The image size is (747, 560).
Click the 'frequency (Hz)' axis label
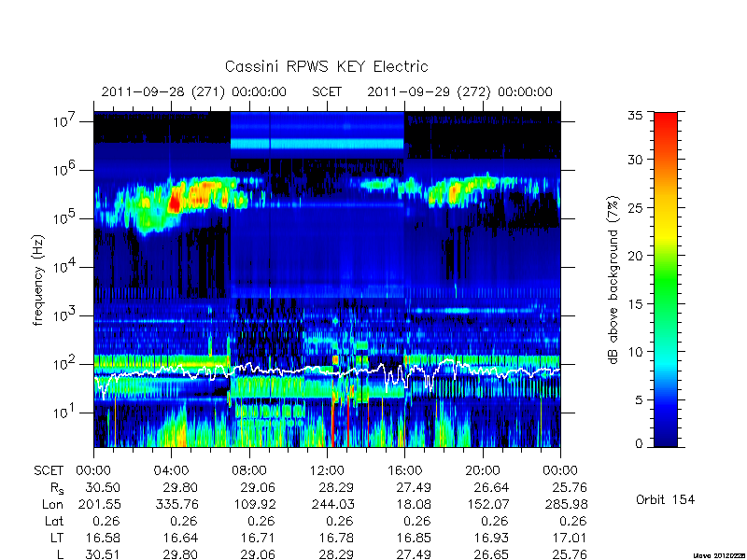(38, 280)
